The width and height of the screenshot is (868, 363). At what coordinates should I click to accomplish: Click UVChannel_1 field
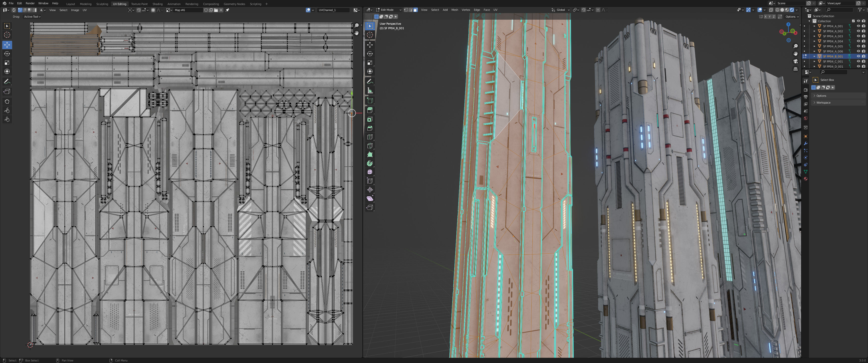coord(333,10)
